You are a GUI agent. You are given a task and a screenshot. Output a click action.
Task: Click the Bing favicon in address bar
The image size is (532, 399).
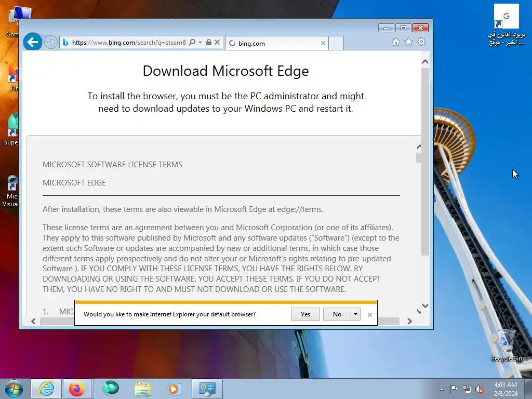(x=65, y=43)
